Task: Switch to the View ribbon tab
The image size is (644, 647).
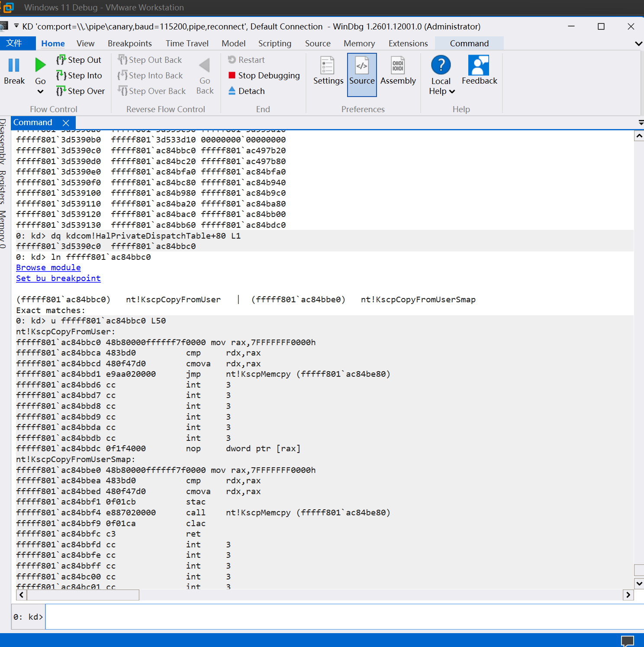Action: tap(85, 43)
